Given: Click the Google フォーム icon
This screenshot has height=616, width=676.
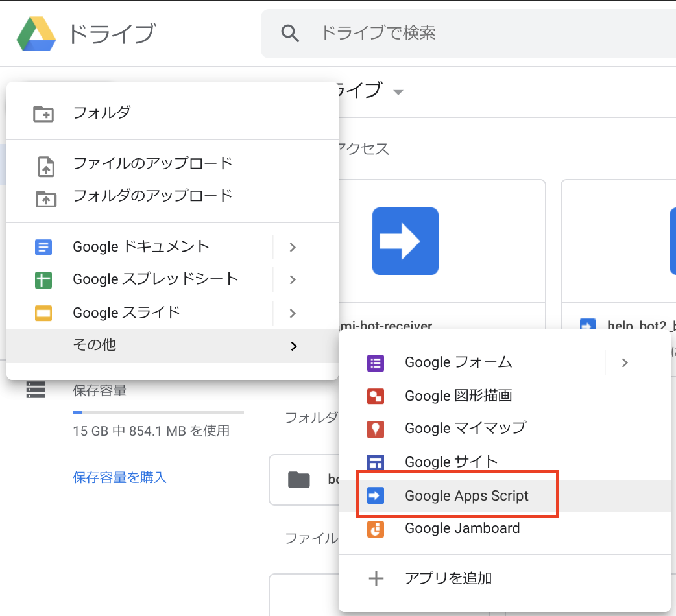Looking at the screenshot, I should point(377,362).
